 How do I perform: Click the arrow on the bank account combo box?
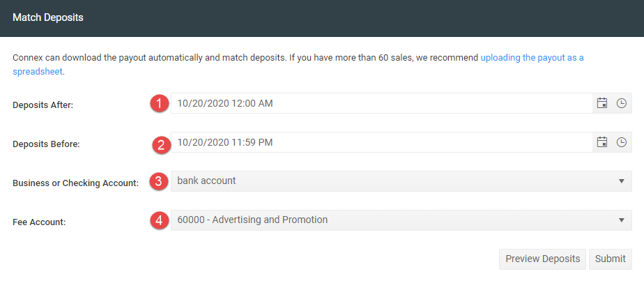622,181
